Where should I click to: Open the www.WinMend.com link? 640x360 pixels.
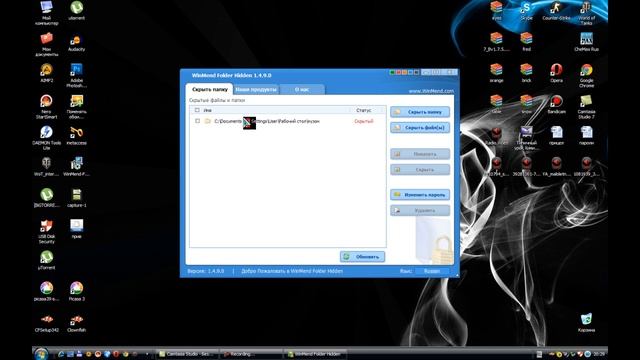(x=431, y=91)
